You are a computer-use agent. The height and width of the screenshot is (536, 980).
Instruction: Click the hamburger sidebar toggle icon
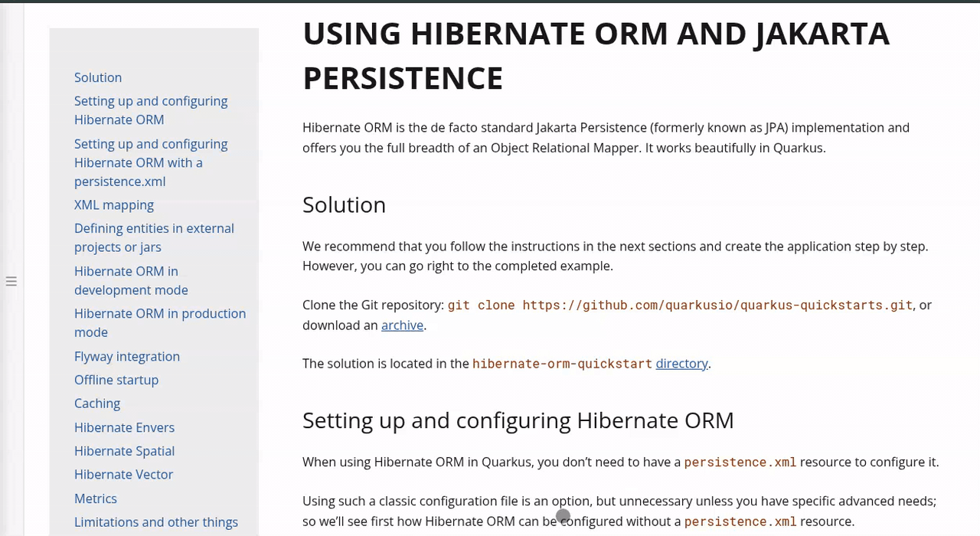coord(11,282)
